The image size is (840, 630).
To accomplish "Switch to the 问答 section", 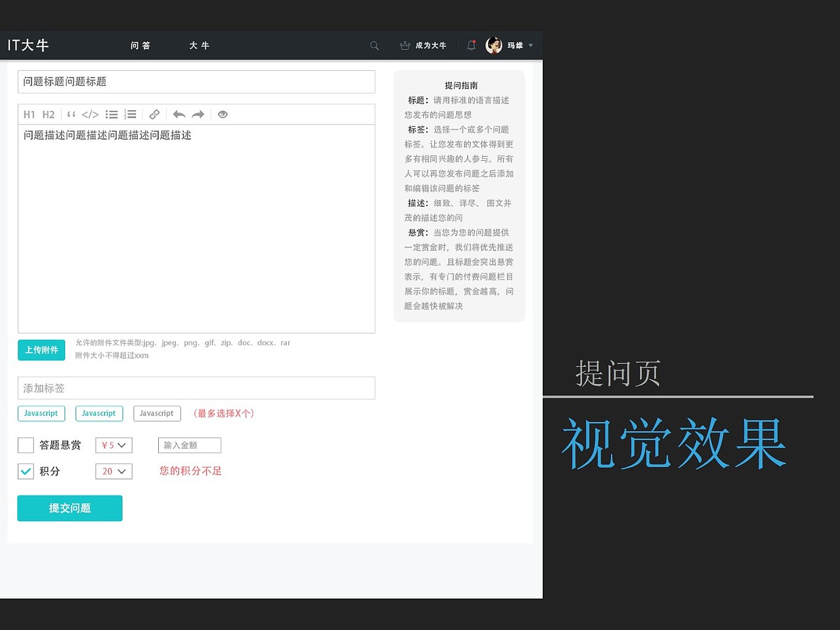I will click(140, 45).
